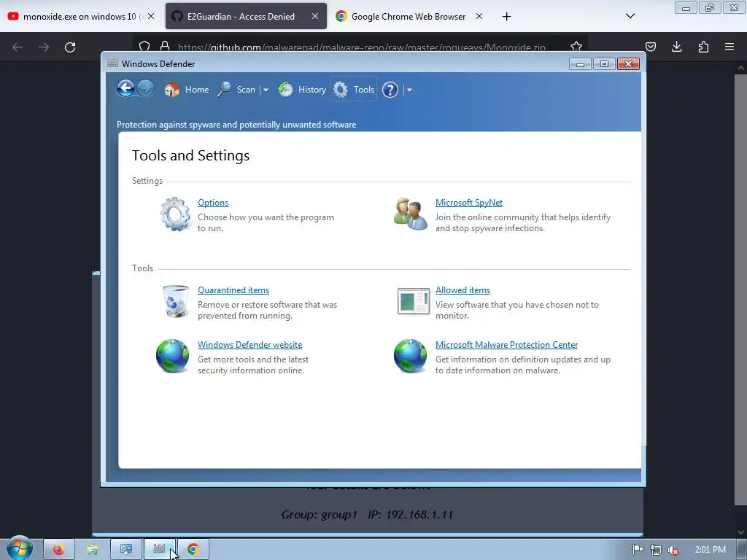The height and width of the screenshot is (560, 747).
Task: Open Quarantined items
Action: coord(233,290)
